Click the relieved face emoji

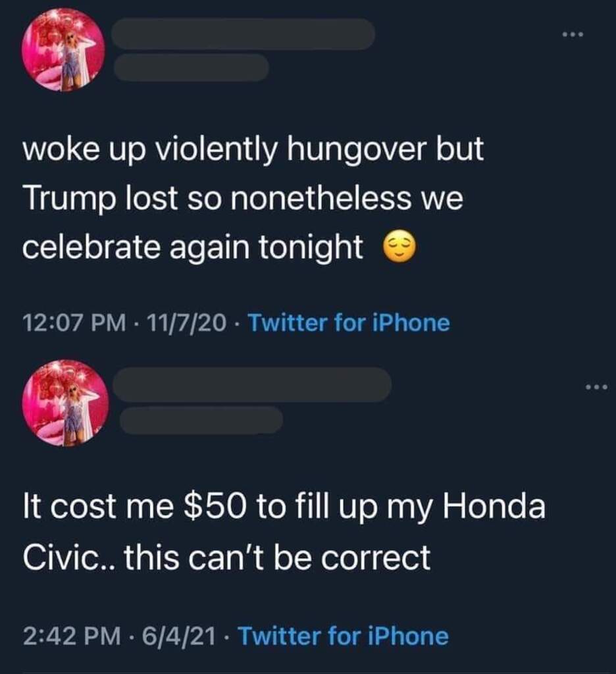coord(399,249)
